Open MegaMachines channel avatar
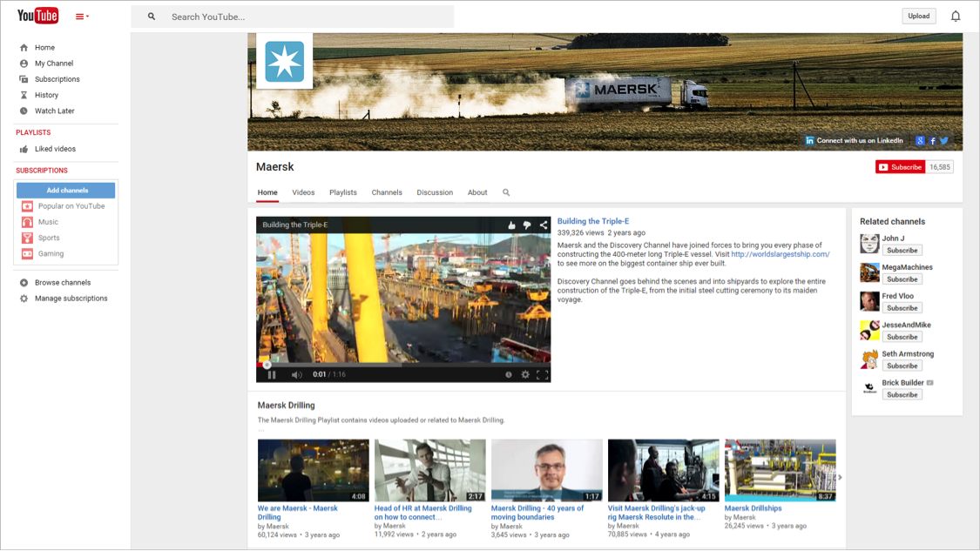980x551 pixels. click(869, 273)
